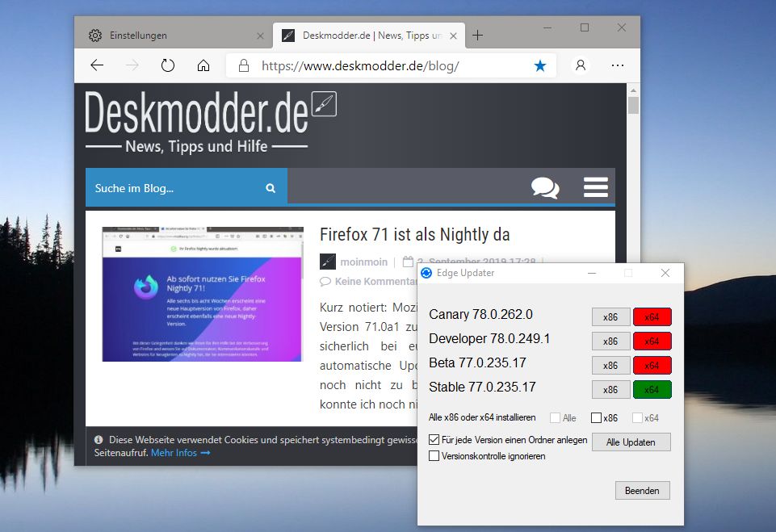Image resolution: width=776 pixels, height=532 pixels.
Task: Click the cookie notice info icon
Action: (x=99, y=439)
